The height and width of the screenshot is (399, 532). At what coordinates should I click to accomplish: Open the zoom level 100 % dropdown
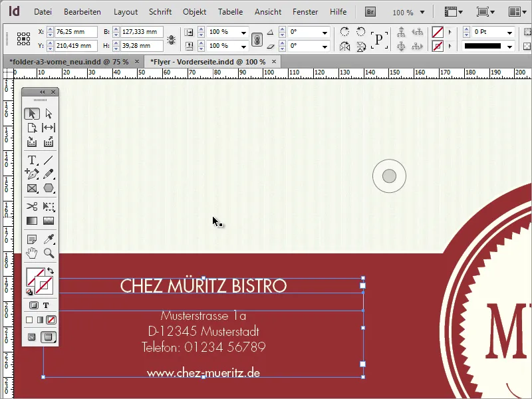(422, 12)
